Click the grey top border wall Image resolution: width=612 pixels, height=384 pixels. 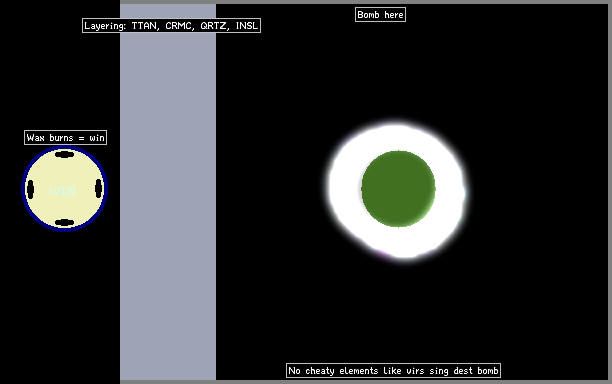click(366, 2)
